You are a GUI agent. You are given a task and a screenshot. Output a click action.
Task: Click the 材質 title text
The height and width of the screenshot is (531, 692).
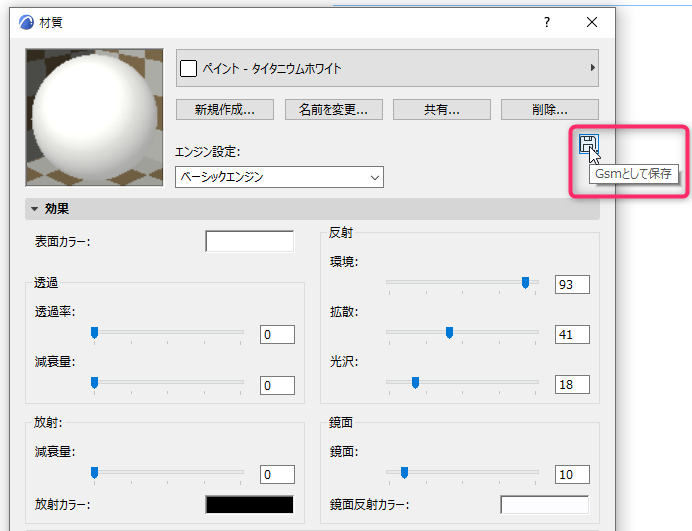click(51, 22)
